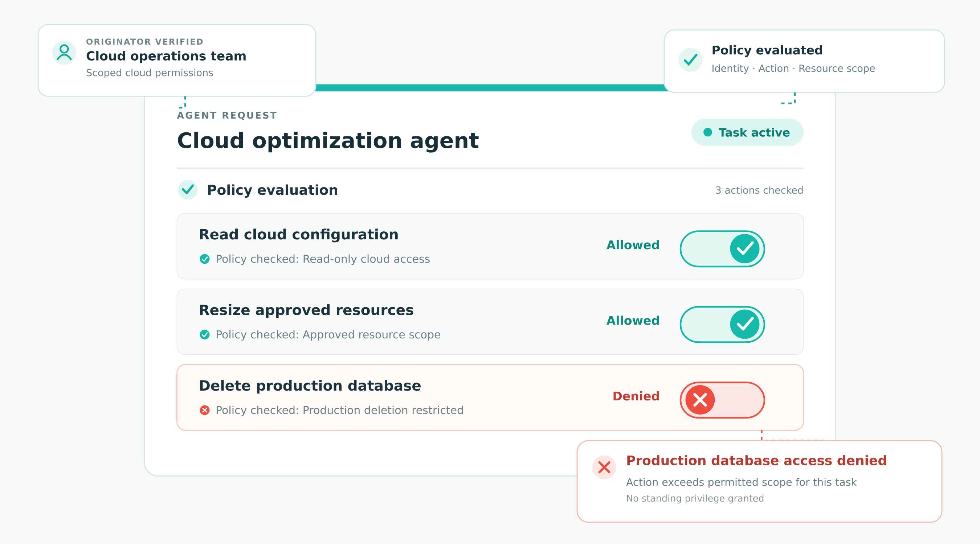Click the green dot in Task active badge
The image size is (980, 544).
(x=708, y=132)
